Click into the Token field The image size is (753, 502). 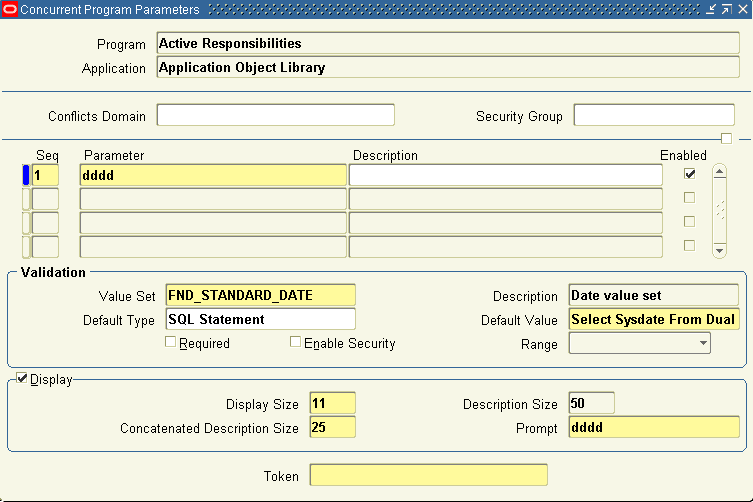[x=428, y=475]
